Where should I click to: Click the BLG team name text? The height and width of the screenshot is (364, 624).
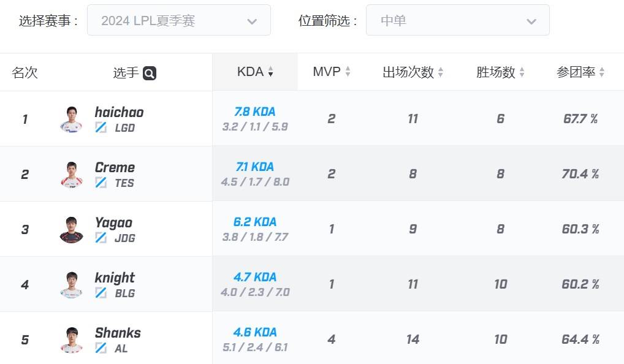tap(125, 293)
